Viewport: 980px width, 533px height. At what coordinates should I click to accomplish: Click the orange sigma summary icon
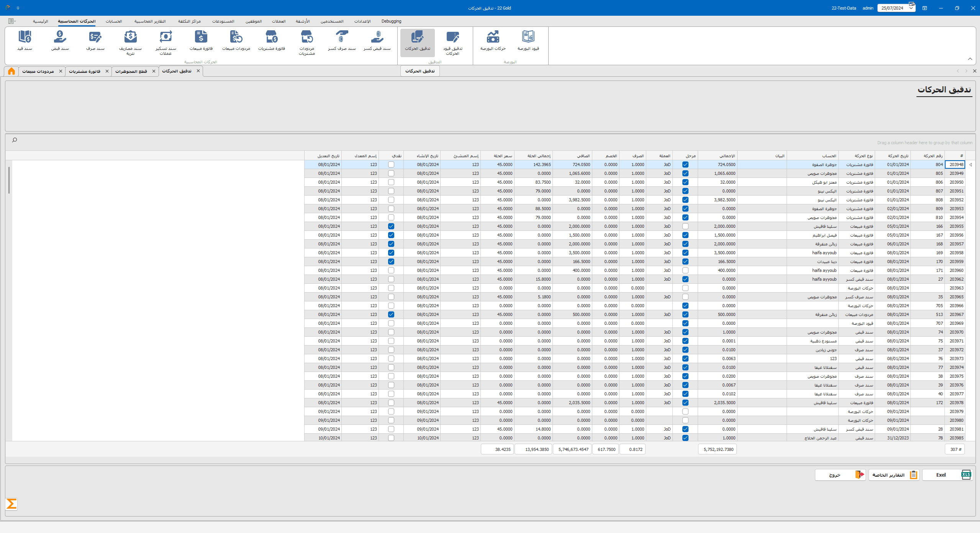coord(11,504)
